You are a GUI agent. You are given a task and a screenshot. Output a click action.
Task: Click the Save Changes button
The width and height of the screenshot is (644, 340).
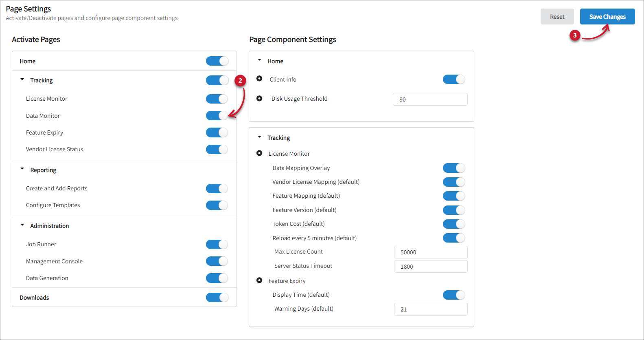tap(607, 17)
